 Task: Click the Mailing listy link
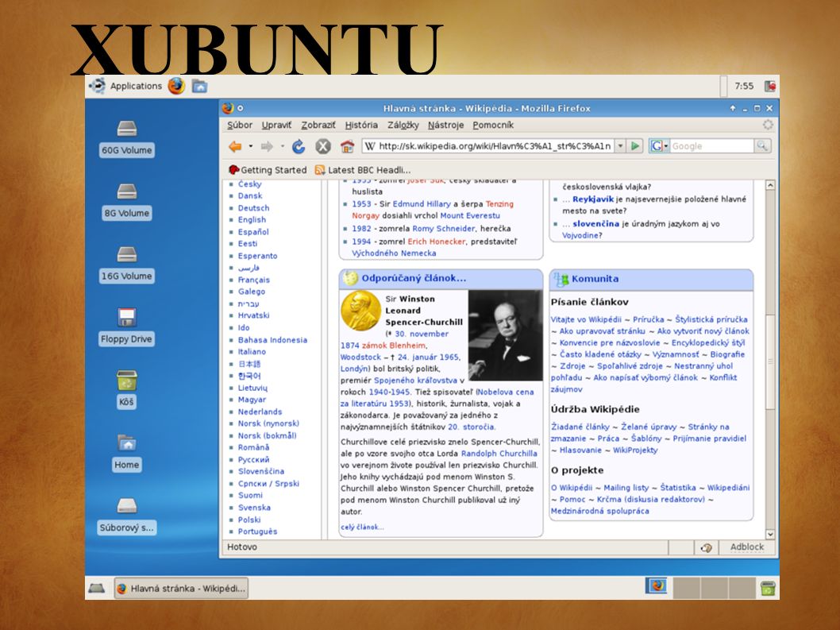626,487
